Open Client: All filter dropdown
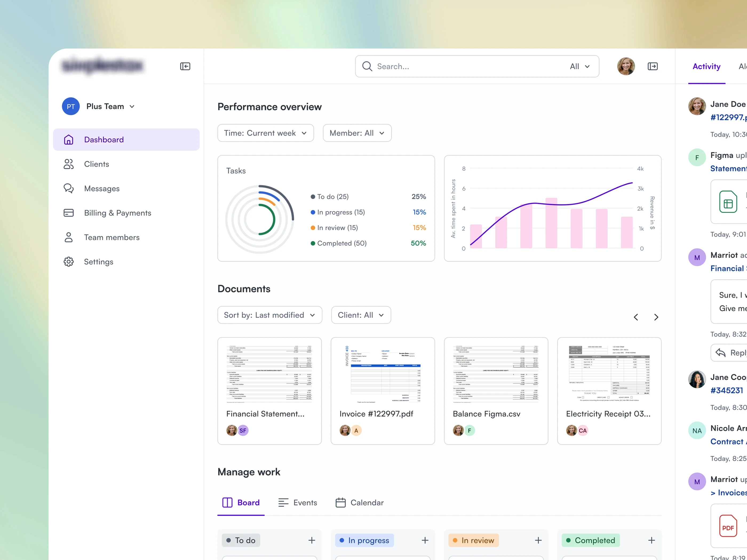Viewport: 747px width, 560px height. 361,315
